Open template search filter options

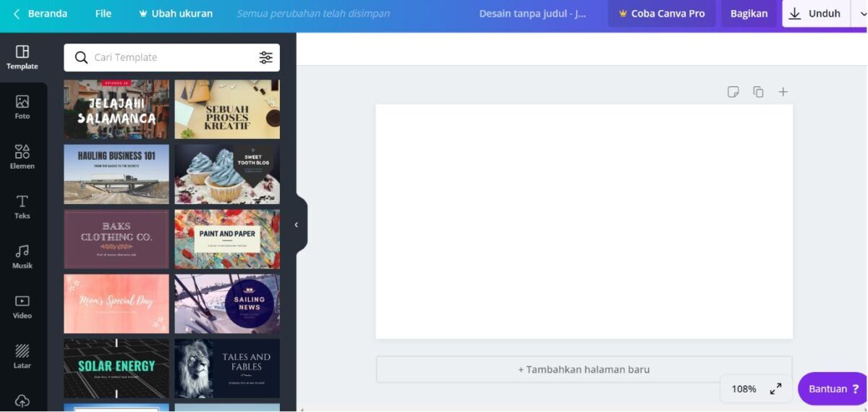[266, 58]
